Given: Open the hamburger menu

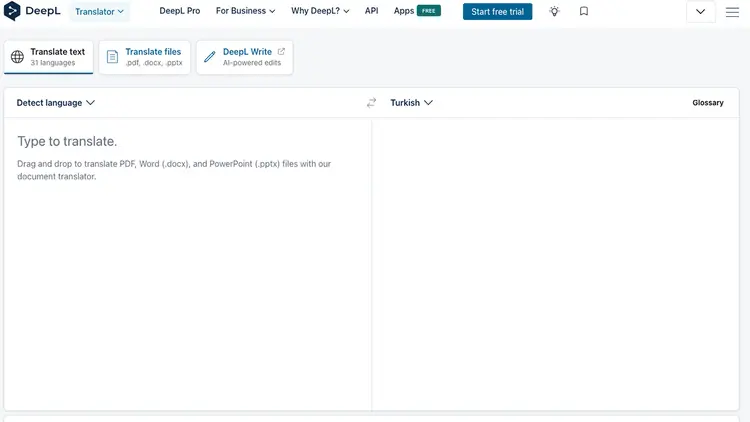Looking at the screenshot, I should (732, 11).
